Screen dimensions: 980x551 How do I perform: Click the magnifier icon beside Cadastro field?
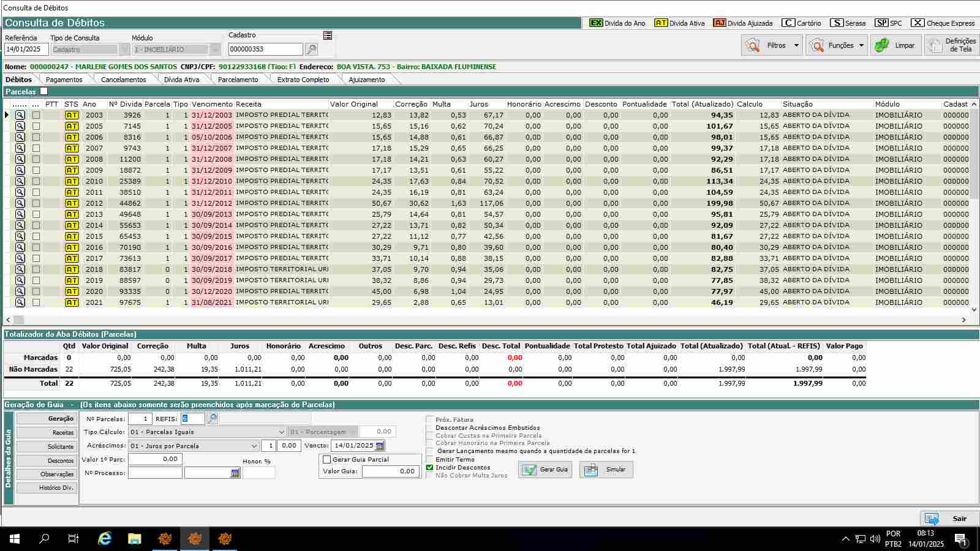tap(311, 50)
